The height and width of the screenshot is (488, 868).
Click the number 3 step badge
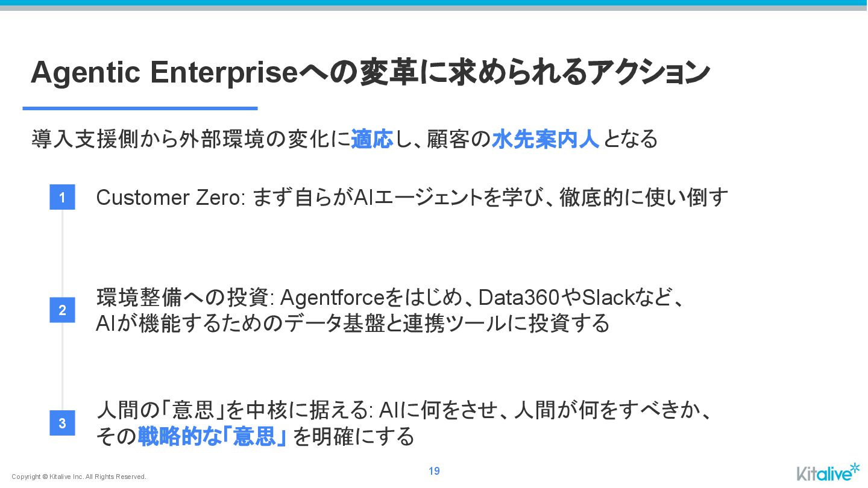pos(62,423)
